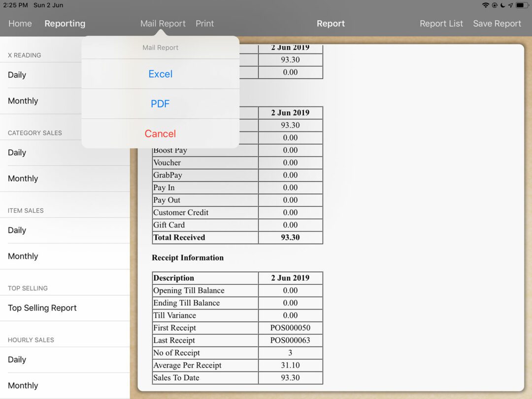Show Daily report under Item Sales
This screenshot has height=399, width=532.
[17, 231]
